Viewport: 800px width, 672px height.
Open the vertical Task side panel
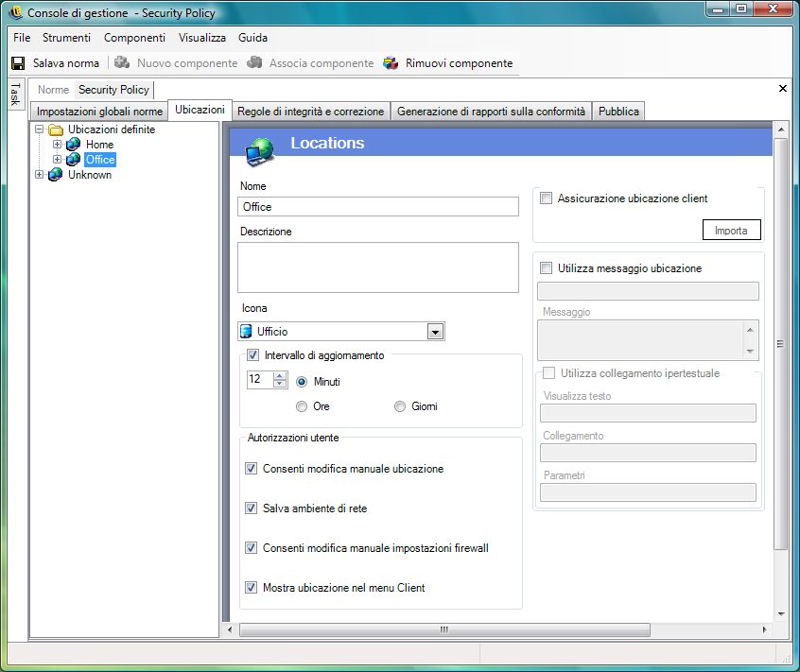point(16,94)
